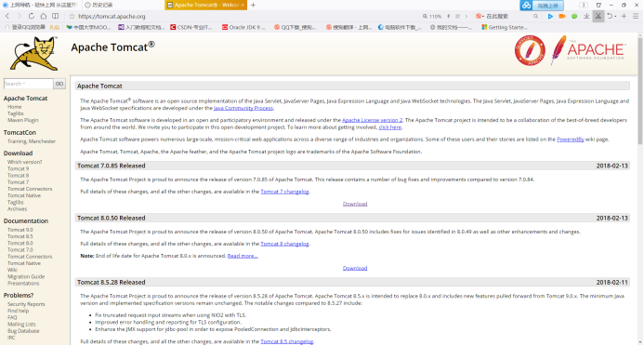Viewport: 644px width, 346px height.
Task: Open the CSDN bookmark
Action: pos(191,28)
